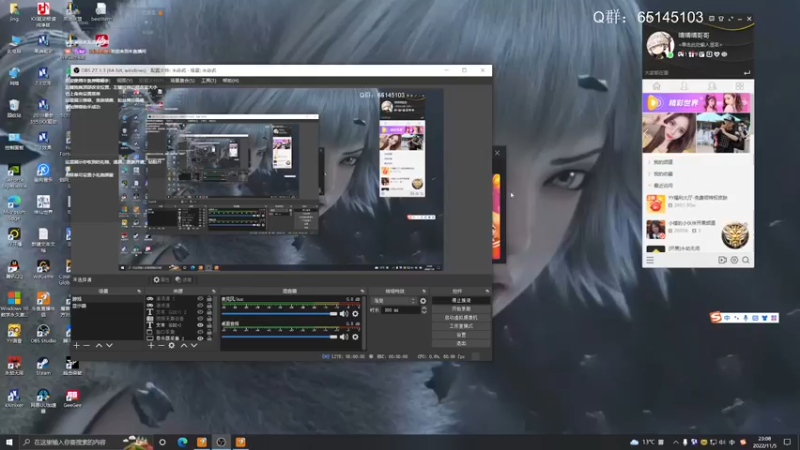Toggle visibility of 文本 (GDI+) source
Screen dimensions: 800x450
click(200, 325)
